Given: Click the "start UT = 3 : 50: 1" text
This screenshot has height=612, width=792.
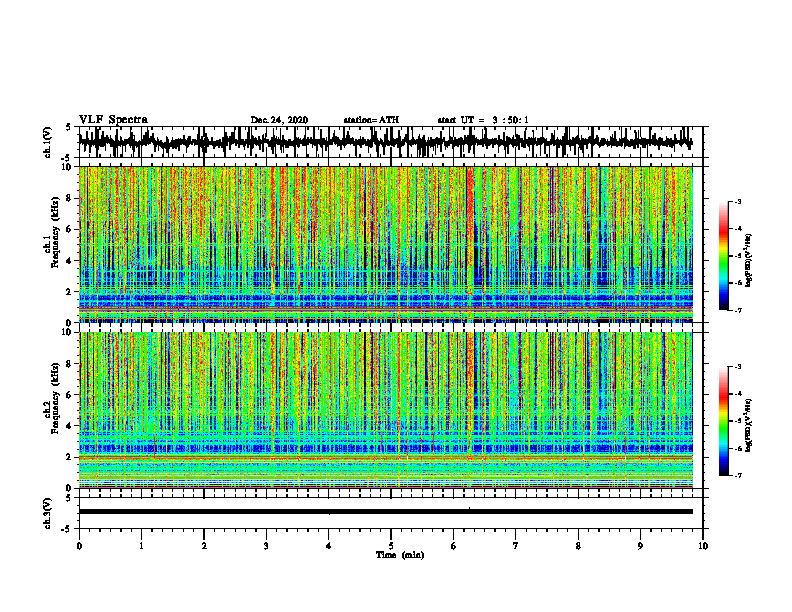Looking at the screenshot, I should click(483, 120).
